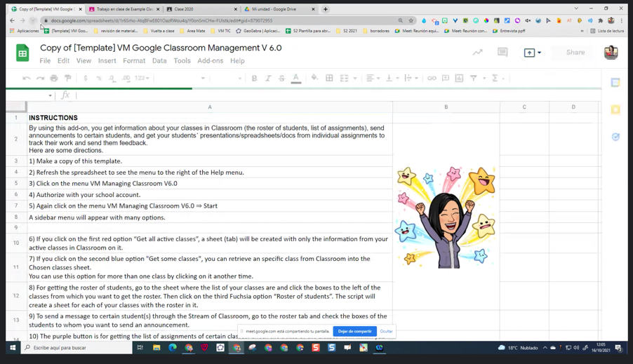
Task: Click the spreadsheet title text
Action: 161,48
